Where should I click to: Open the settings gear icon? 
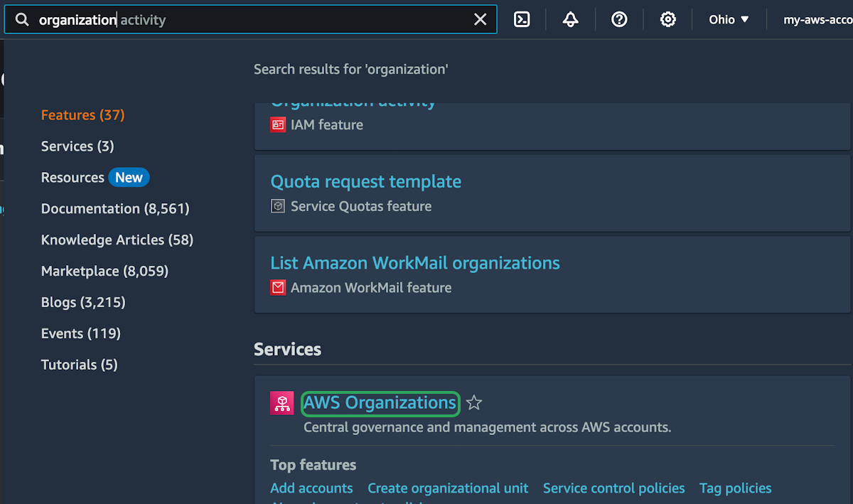point(668,20)
